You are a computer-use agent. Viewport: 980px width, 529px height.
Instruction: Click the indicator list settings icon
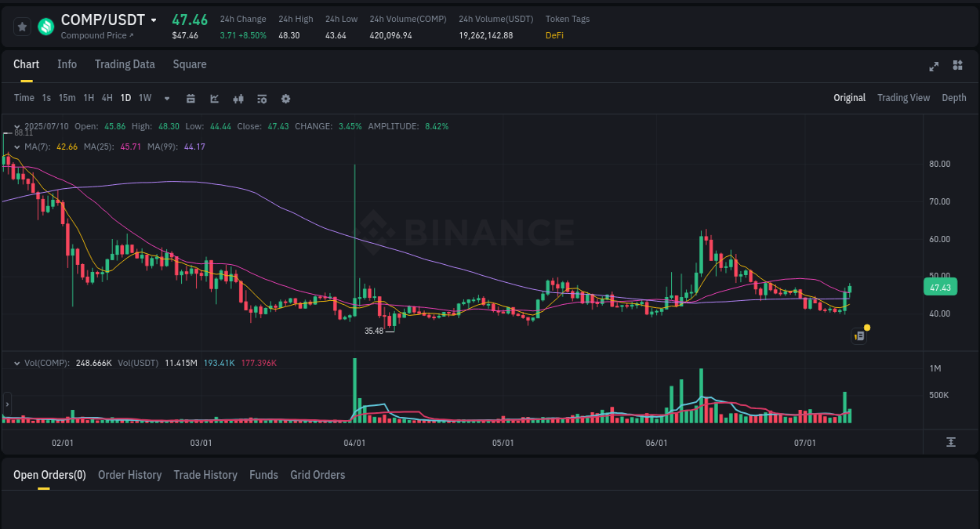tap(261, 98)
